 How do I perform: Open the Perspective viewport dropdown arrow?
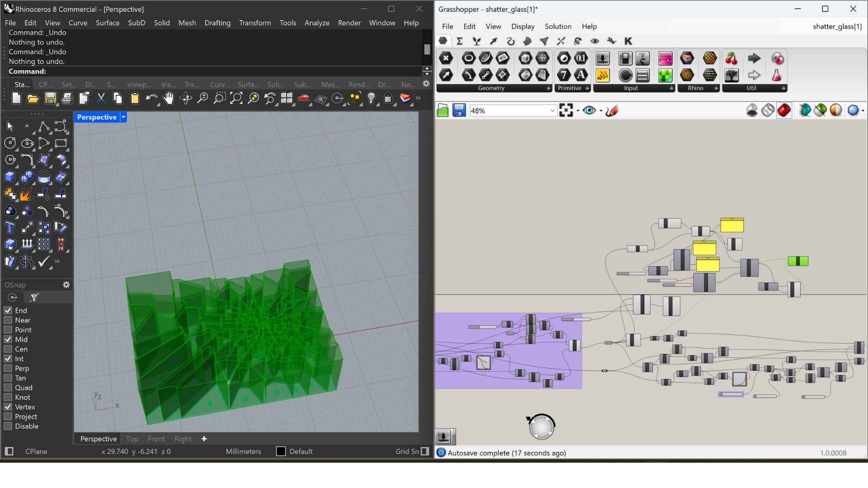123,117
